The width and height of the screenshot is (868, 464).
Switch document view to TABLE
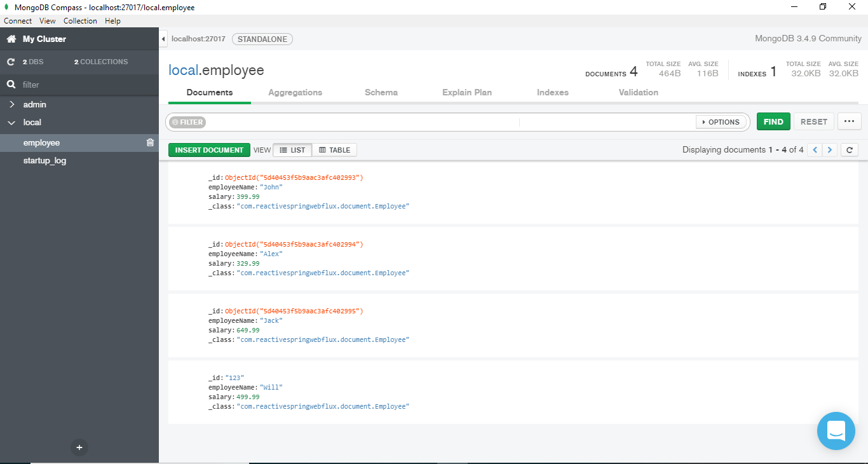[335, 149]
